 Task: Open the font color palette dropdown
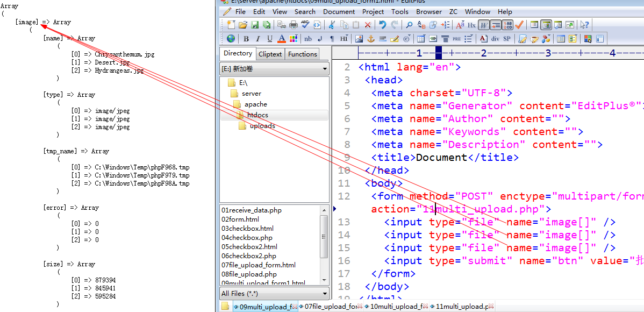coord(293,39)
